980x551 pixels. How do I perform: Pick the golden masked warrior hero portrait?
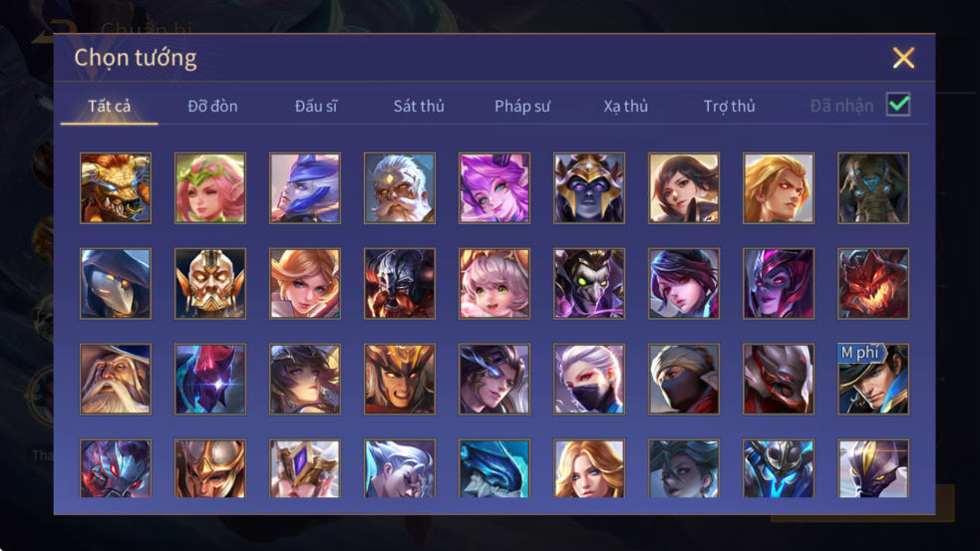tap(210, 284)
